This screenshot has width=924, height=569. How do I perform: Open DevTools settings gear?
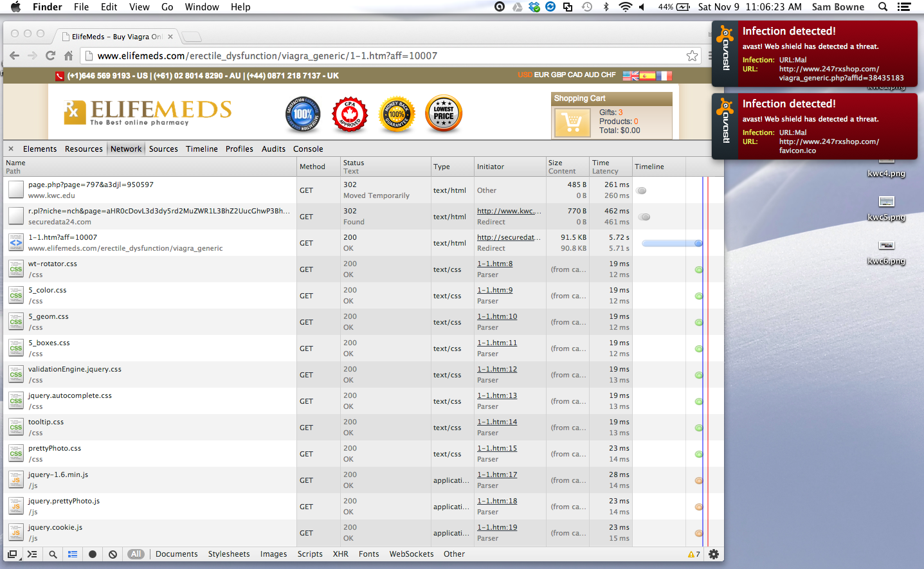point(713,554)
